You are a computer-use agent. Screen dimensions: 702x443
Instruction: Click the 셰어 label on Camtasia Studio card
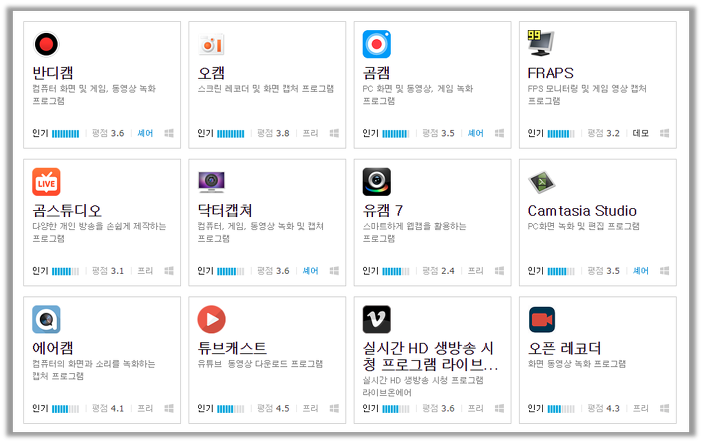pos(641,271)
